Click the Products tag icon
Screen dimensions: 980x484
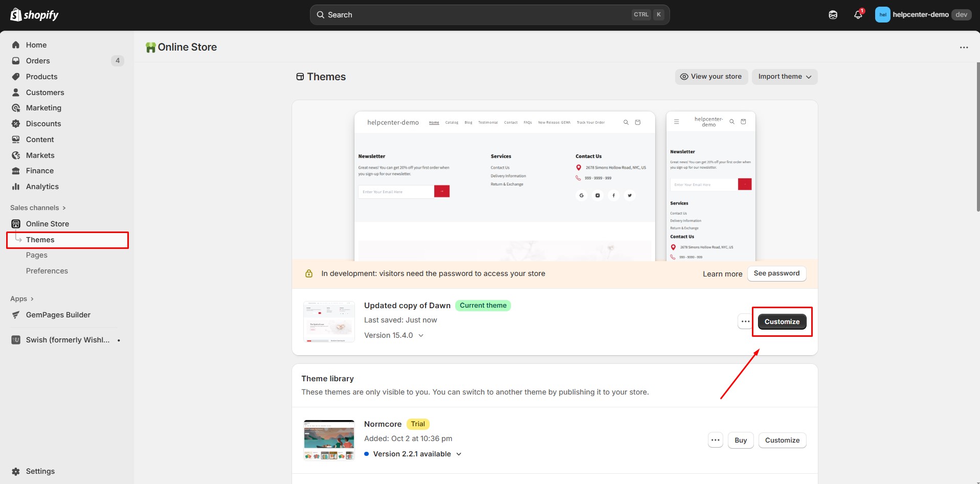click(16, 77)
